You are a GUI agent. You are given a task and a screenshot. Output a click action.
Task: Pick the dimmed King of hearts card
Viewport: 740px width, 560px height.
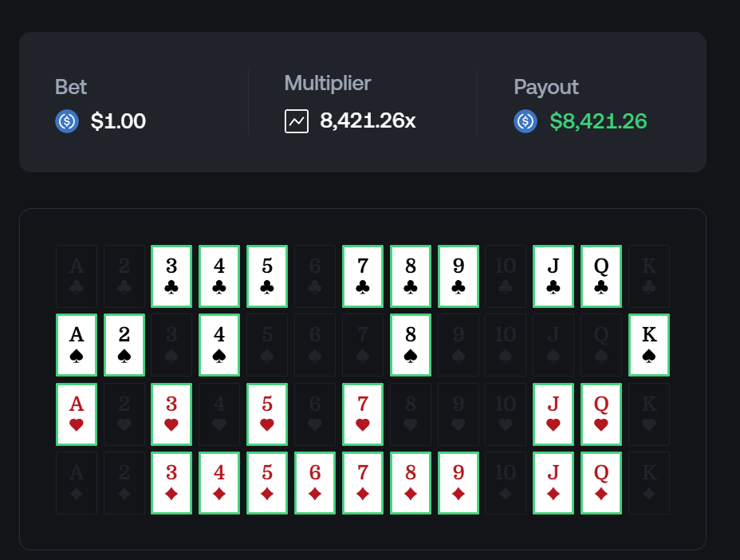(649, 415)
